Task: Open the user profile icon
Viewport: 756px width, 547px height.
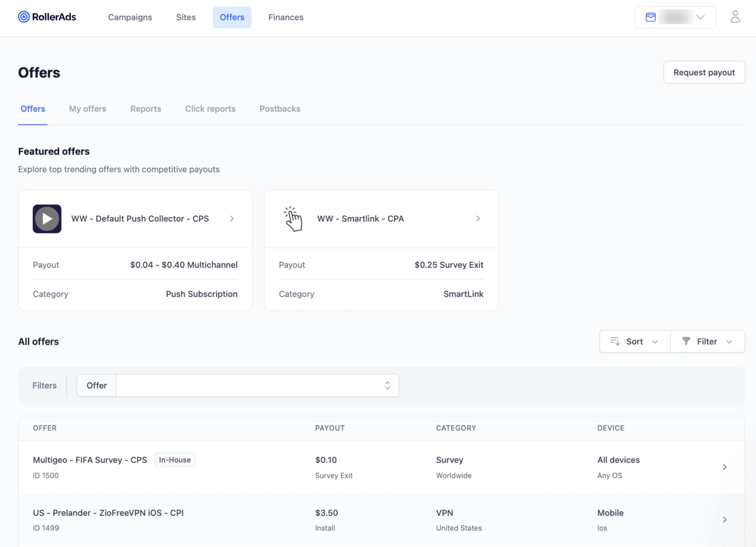Action: point(735,17)
